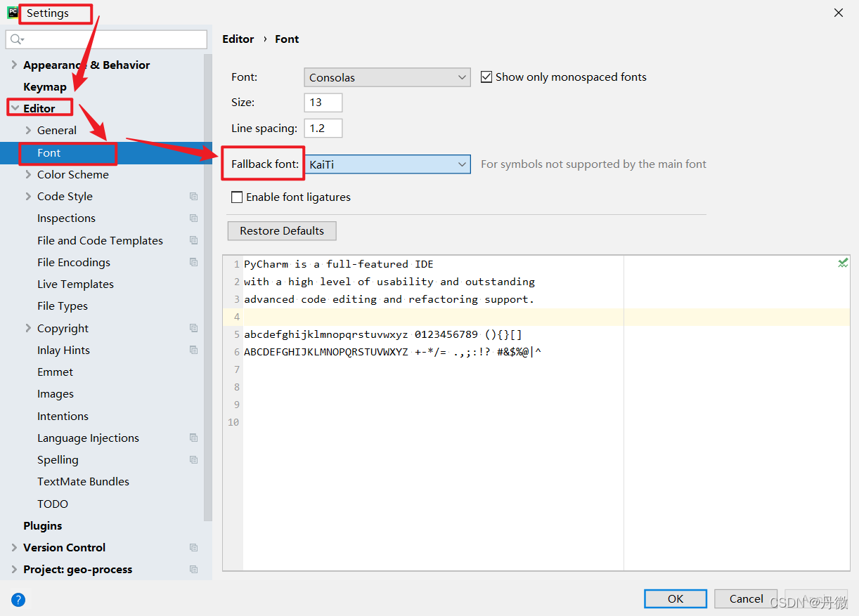The image size is (859, 616).
Task: Click the search magnifier icon in settings search
Action: pyautogui.click(x=17, y=39)
